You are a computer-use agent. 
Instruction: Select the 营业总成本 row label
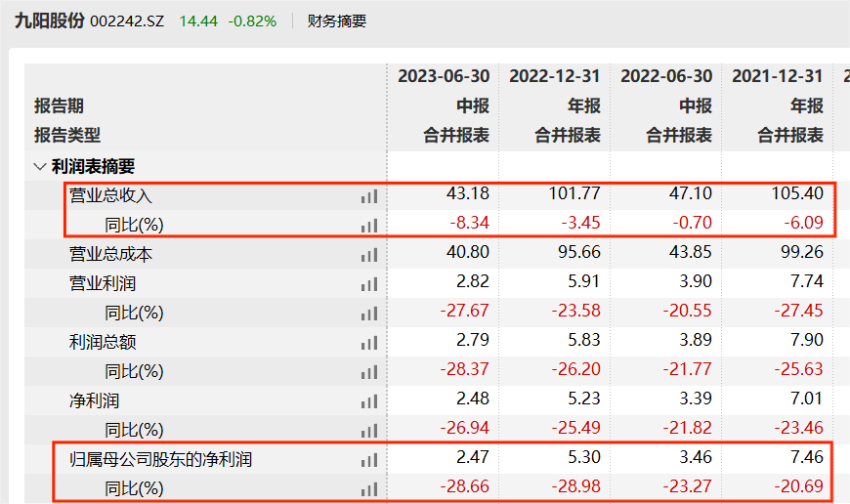(110, 254)
